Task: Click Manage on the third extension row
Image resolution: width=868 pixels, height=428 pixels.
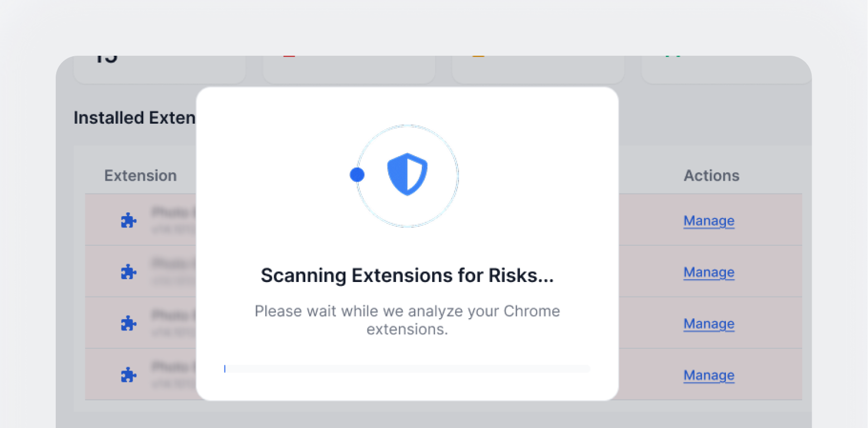Action: coord(709,324)
